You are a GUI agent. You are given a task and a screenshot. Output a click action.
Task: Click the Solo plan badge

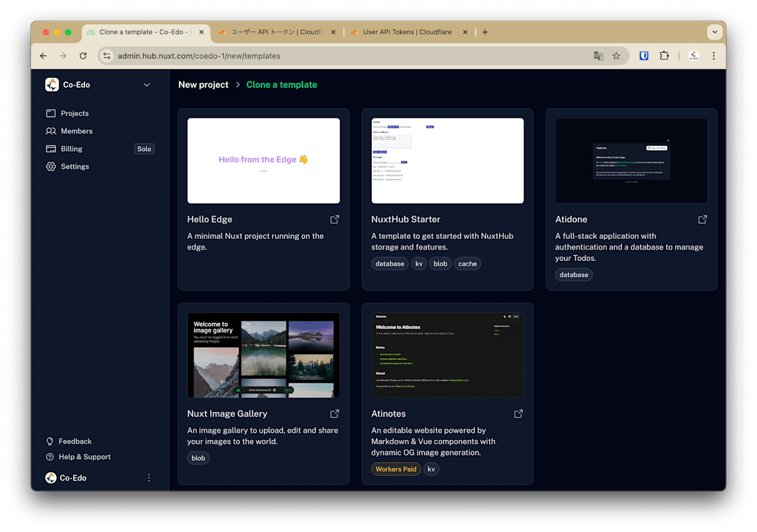coord(144,149)
